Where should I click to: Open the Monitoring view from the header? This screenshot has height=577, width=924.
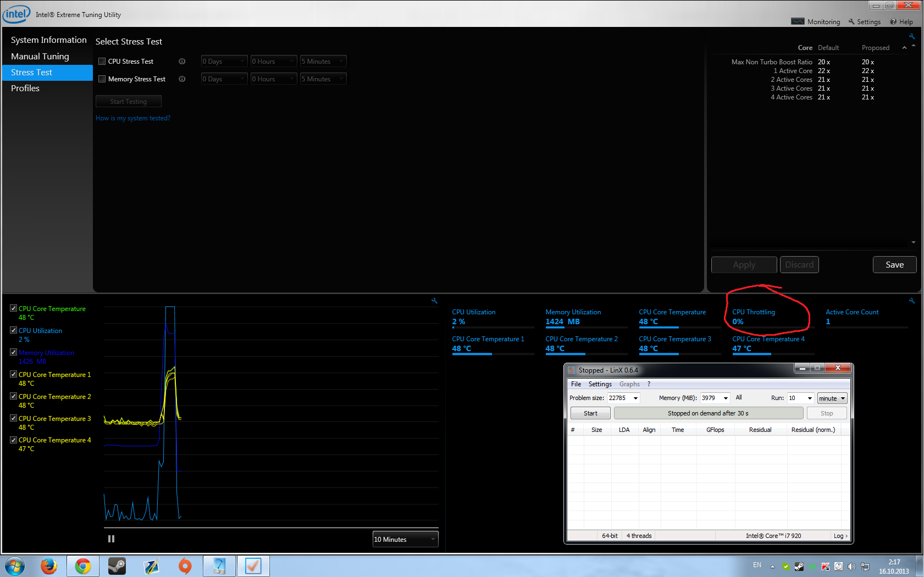816,22
